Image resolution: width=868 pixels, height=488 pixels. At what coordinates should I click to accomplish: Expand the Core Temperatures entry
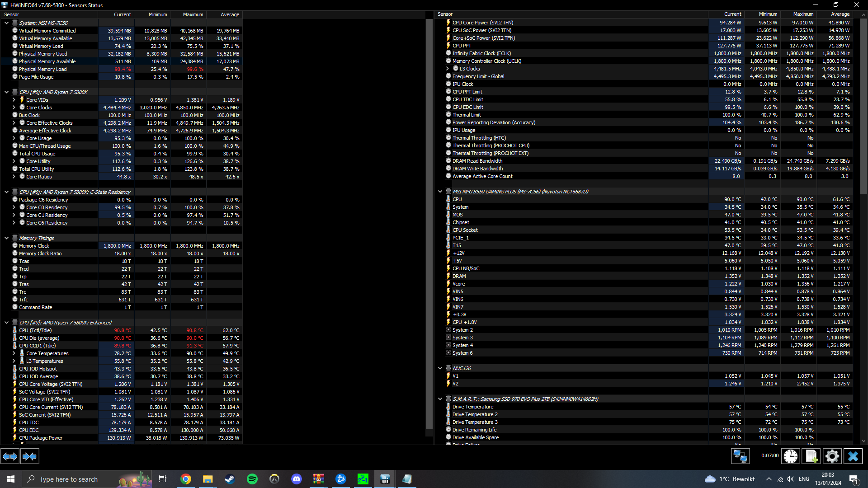[x=14, y=353]
